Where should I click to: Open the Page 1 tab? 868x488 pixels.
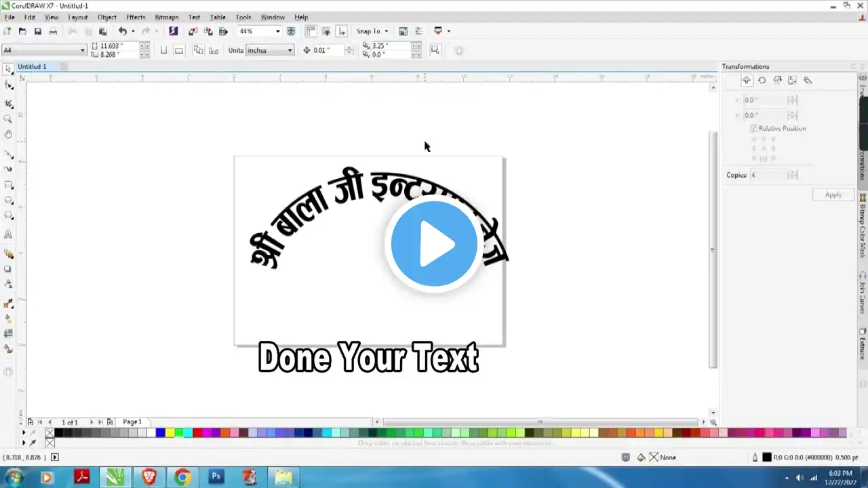132,422
